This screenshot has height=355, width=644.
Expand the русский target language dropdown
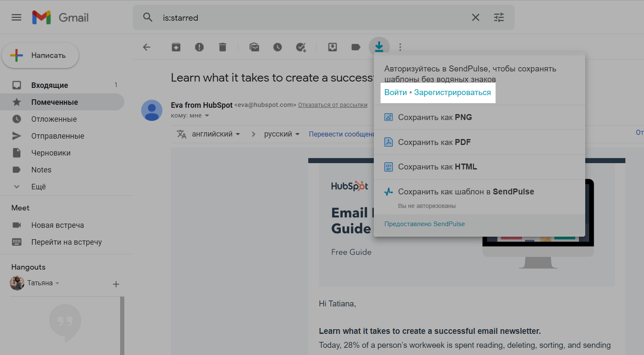pos(282,134)
